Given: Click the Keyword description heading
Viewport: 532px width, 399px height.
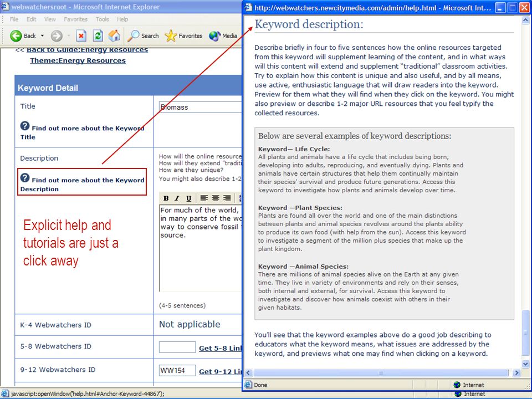Looking at the screenshot, I should [x=309, y=24].
